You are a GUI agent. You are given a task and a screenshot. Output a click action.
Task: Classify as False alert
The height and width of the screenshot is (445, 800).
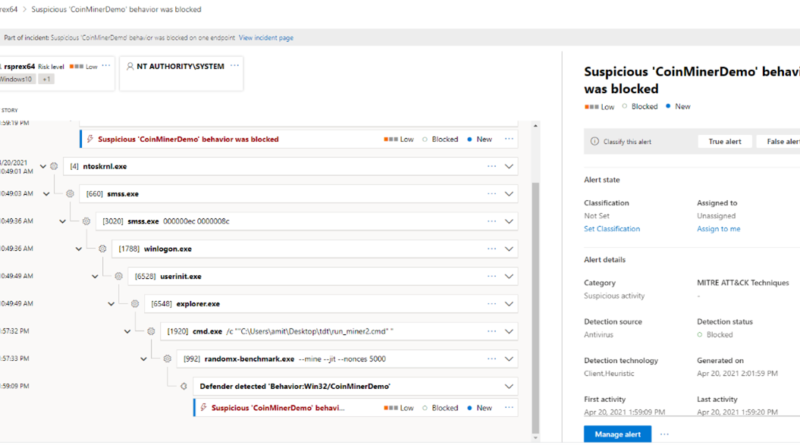(x=778, y=141)
